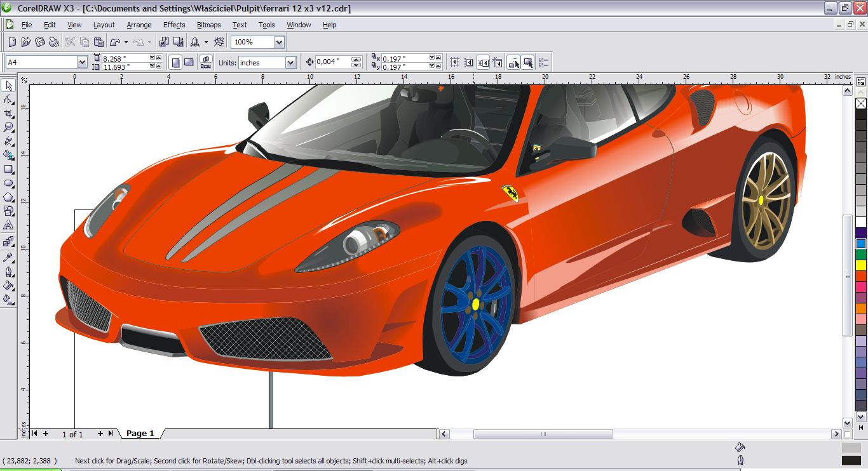Switch page to Landscape orientation
This screenshot has width=868, height=471.
click(189, 62)
